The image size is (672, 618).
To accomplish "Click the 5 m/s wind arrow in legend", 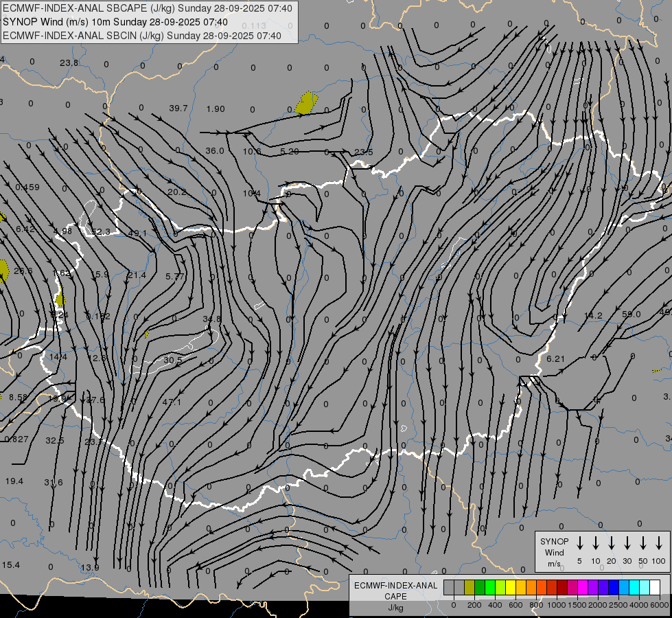I will coord(580,543).
